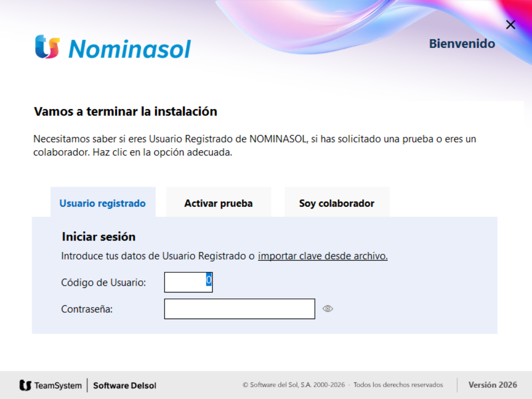Click the Bienvenido heading

(x=462, y=44)
